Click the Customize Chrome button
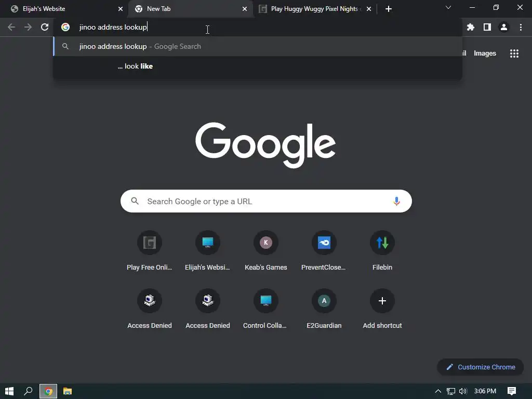 click(481, 367)
